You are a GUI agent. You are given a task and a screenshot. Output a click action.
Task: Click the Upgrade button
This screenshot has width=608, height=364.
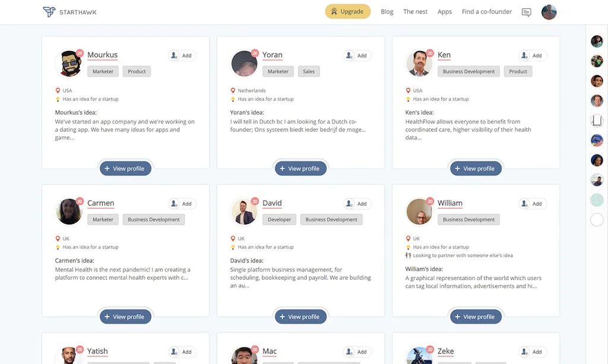coord(347,11)
